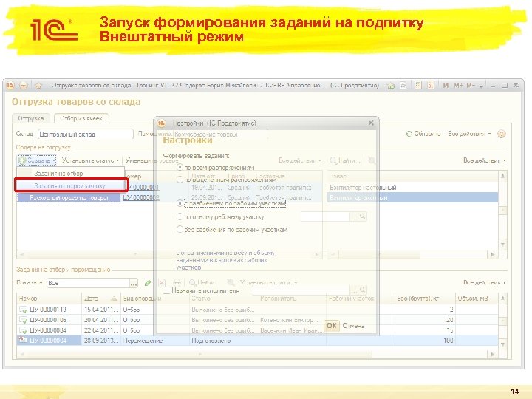Click the magnifier icon in the рабочий участок field
The width and height of the screenshot is (532, 399).
coord(362,216)
